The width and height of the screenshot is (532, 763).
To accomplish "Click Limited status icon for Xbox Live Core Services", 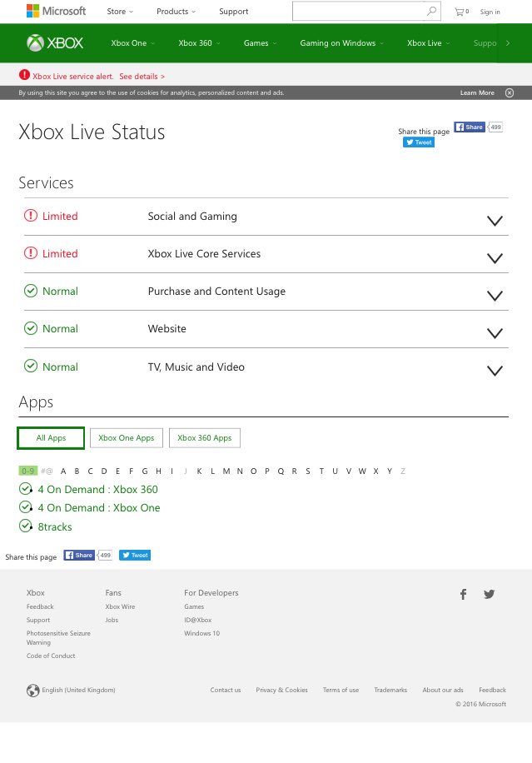I will [31, 253].
